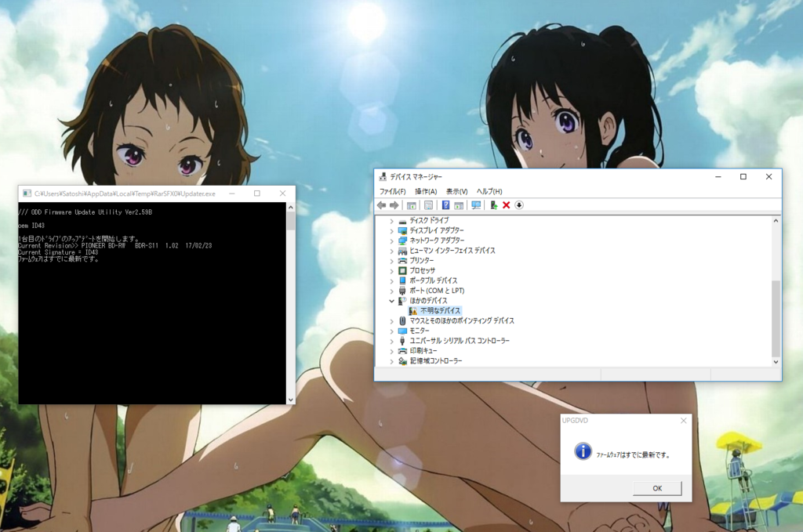Collapse the ほかのデバイス node
The width and height of the screenshot is (803, 532).
(x=392, y=301)
